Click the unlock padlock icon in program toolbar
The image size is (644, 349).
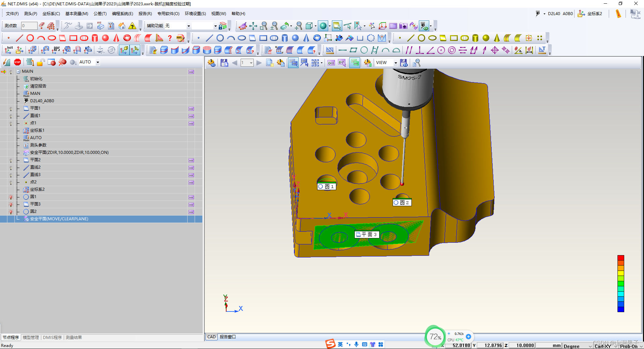(x=41, y=62)
